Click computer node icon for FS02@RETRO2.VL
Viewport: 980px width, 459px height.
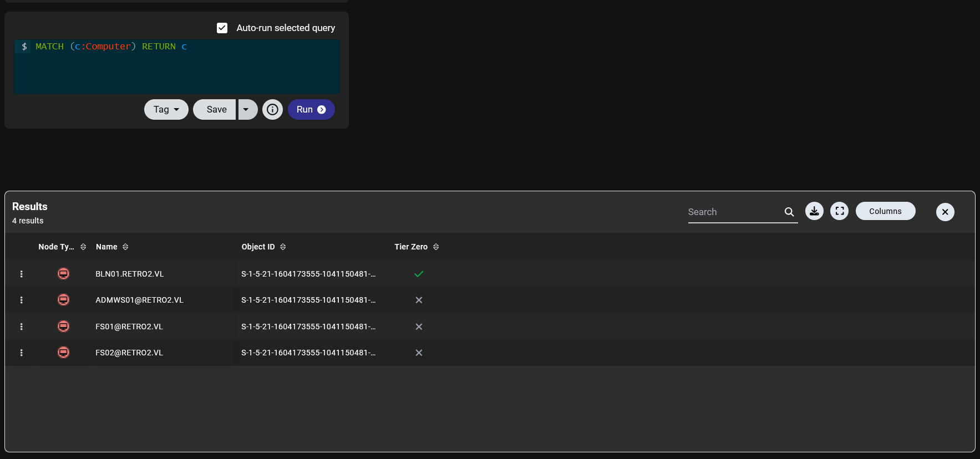click(x=64, y=352)
